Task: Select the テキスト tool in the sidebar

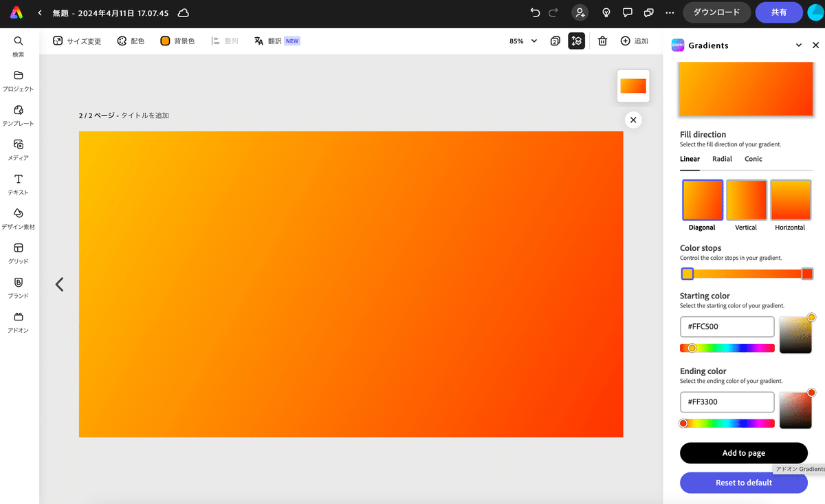Action: [x=19, y=182]
